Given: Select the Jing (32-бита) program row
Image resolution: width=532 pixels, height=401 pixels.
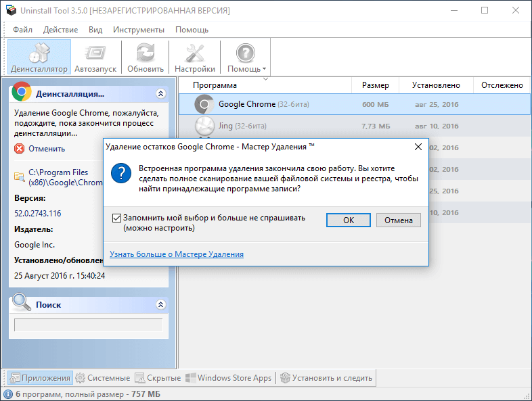Looking at the screenshot, I should click(354, 126).
